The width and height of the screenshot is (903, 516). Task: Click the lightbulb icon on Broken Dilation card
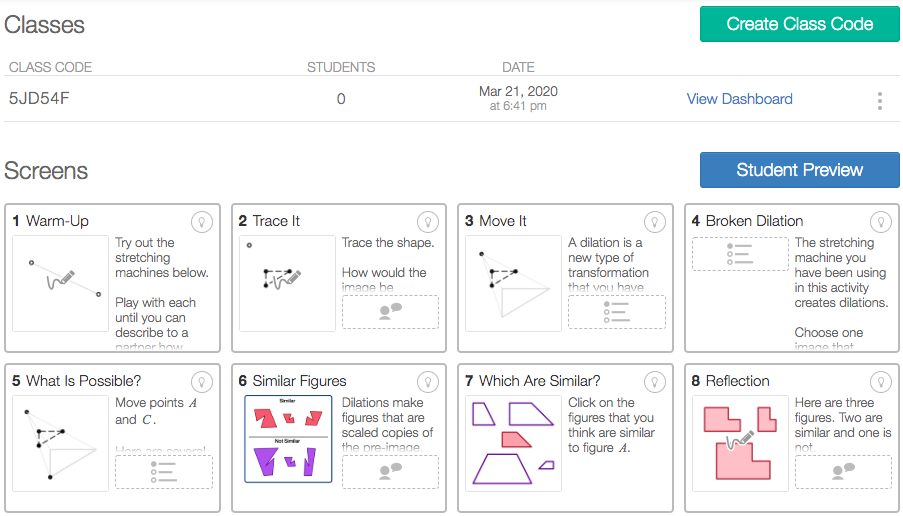[881, 222]
